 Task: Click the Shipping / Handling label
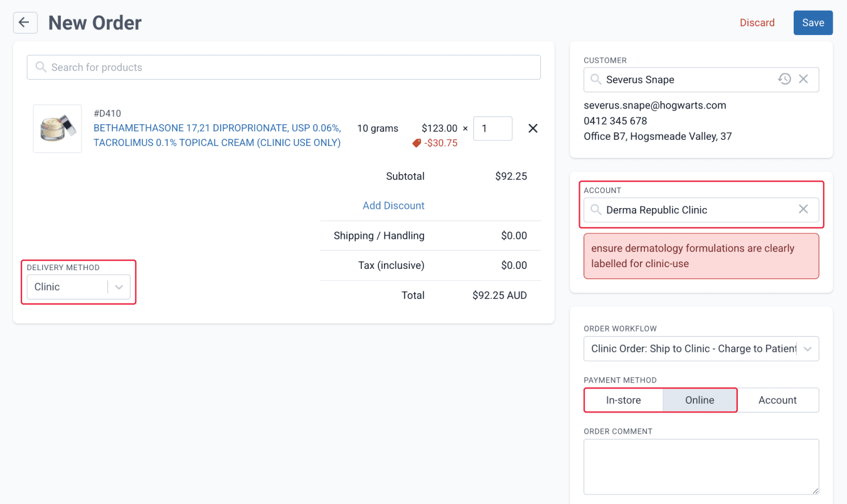(x=379, y=236)
